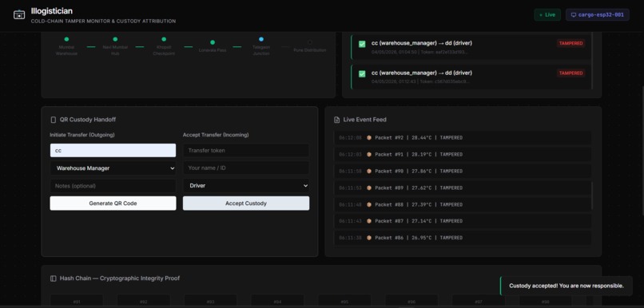The image size is (644, 308).
Task: Click the package icon on Packet #89 row
Action: pyautogui.click(x=369, y=188)
